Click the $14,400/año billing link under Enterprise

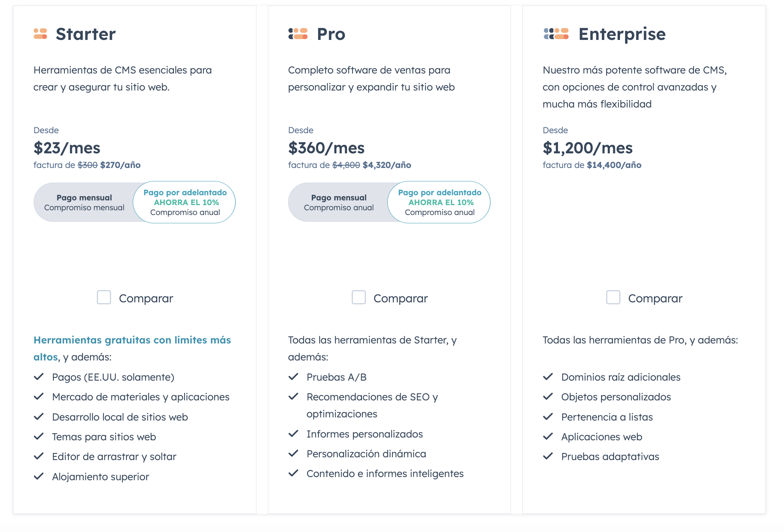point(614,165)
